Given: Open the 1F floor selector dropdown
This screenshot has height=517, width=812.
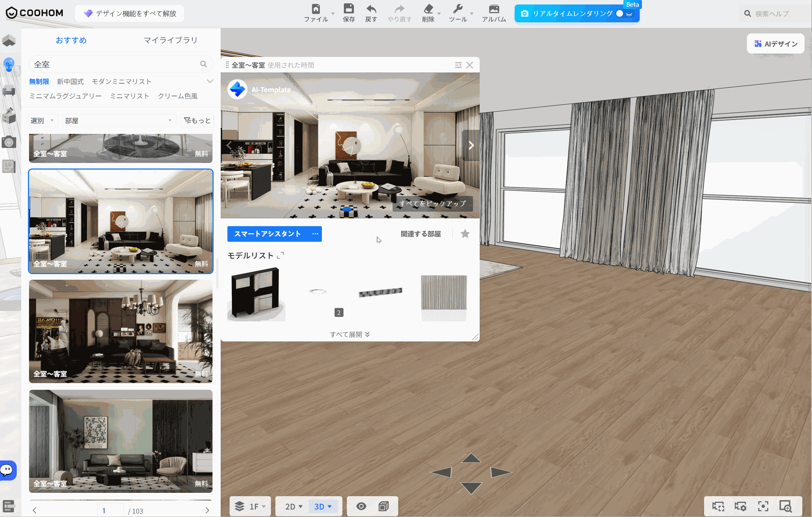Looking at the screenshot, I should coord(250,506).
